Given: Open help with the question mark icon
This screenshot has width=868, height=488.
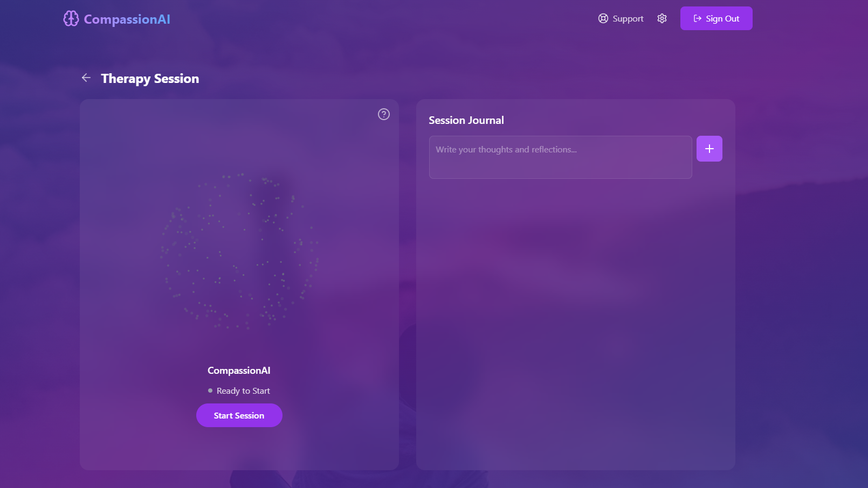Looking at the screenshot, I should 384,114.
